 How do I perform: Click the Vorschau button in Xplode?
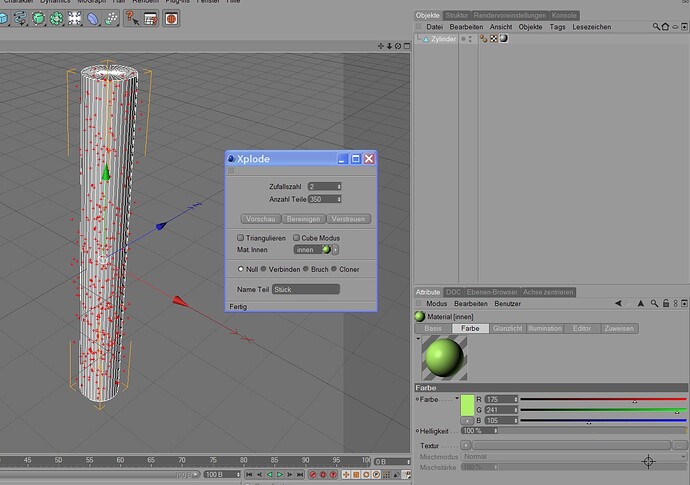tap(261, 219)
